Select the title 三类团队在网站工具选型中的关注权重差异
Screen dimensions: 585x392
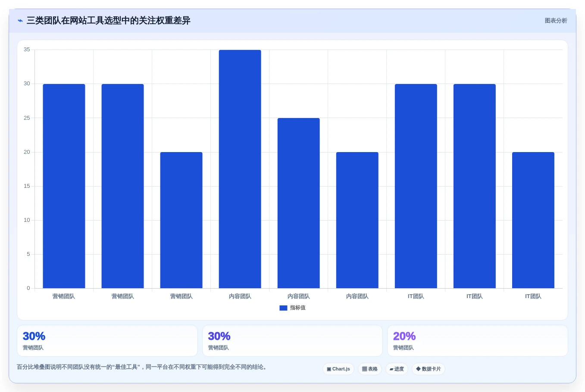tap(109, 21)
